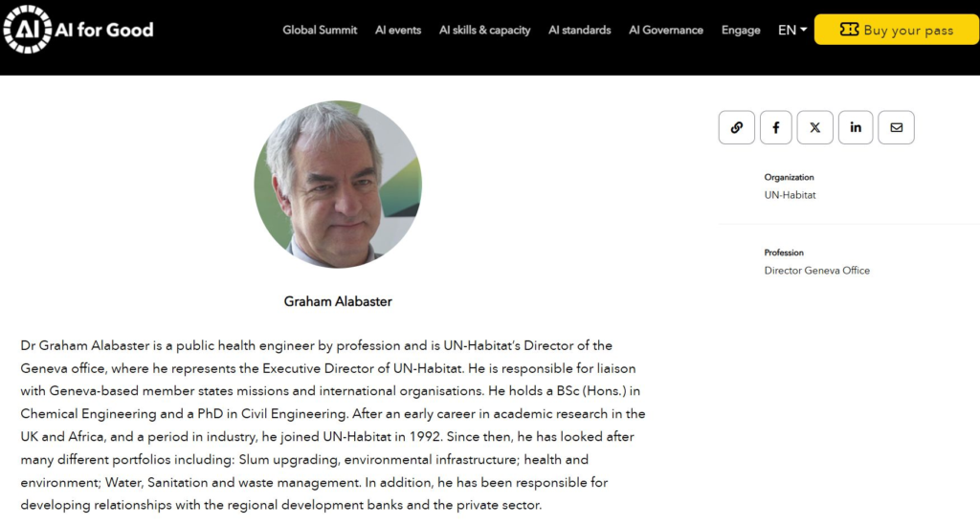Open the Engage menu
Screen dimensions: 980x526
coord(741,30)
